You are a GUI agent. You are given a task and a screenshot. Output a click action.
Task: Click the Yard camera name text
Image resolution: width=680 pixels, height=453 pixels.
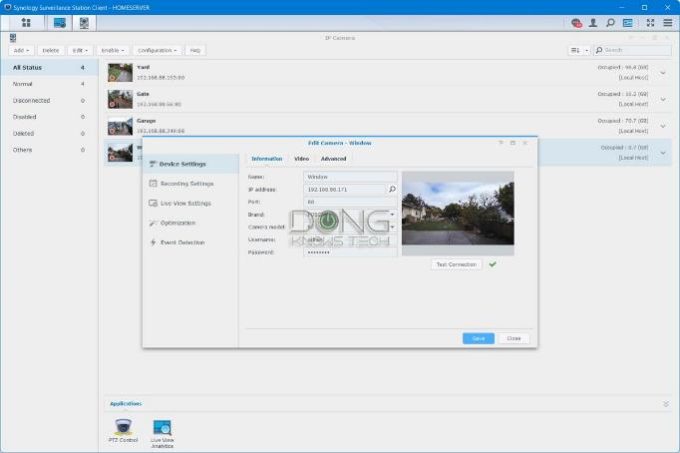click(x=143, y=67)
